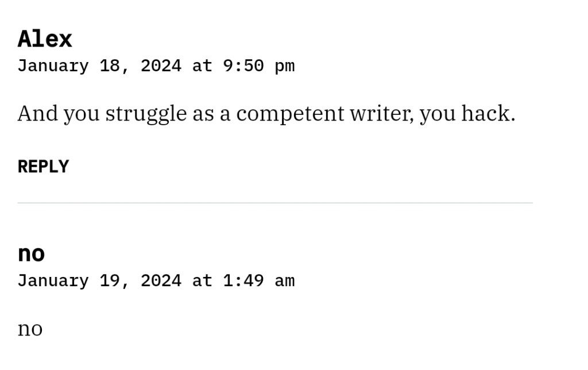Viewport: 588px width, 370px height.
Task: Select the bold "no" commenter name
Action: point(31,253)
